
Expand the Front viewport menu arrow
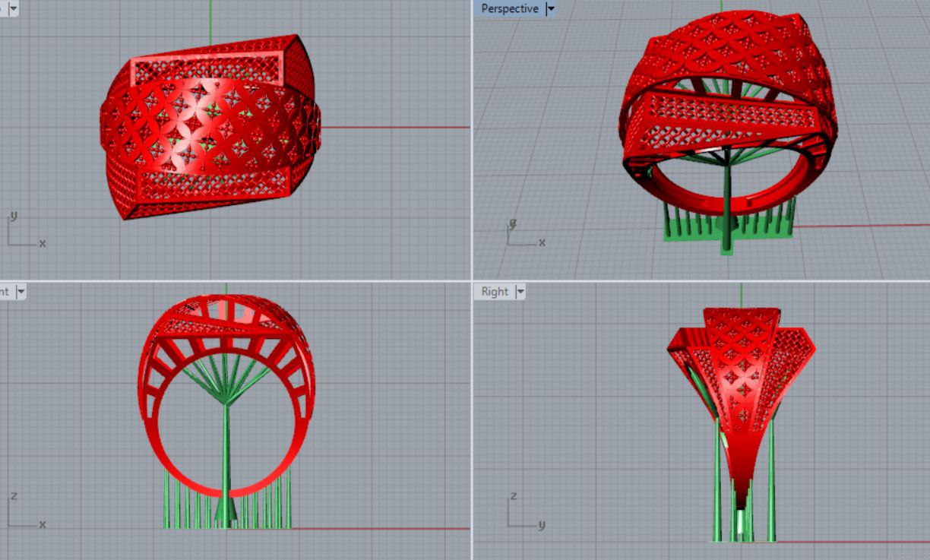[x=21, y=292]
